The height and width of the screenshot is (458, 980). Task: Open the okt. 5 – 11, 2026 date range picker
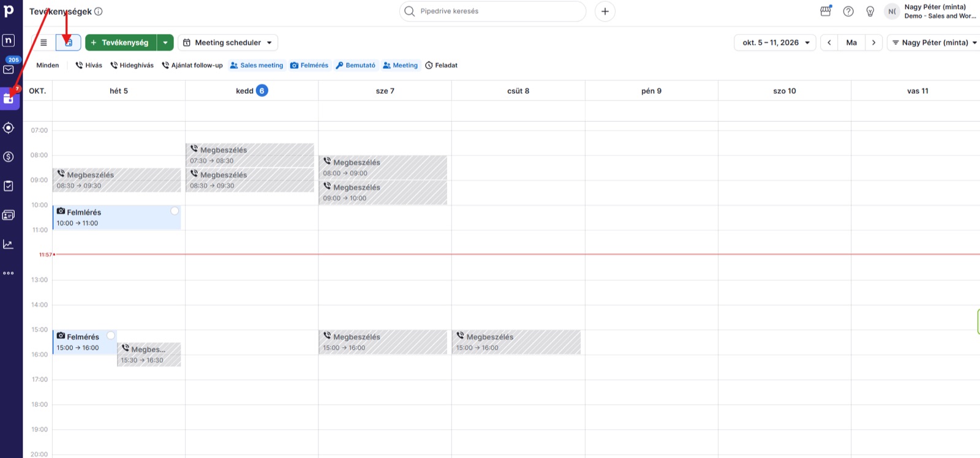click(775, 42)
